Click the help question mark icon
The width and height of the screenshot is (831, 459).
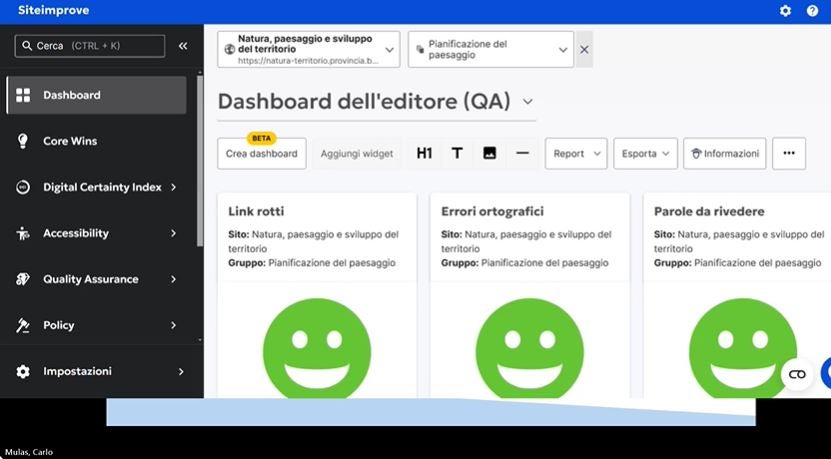pyautogui.click(x=811, y=11)
